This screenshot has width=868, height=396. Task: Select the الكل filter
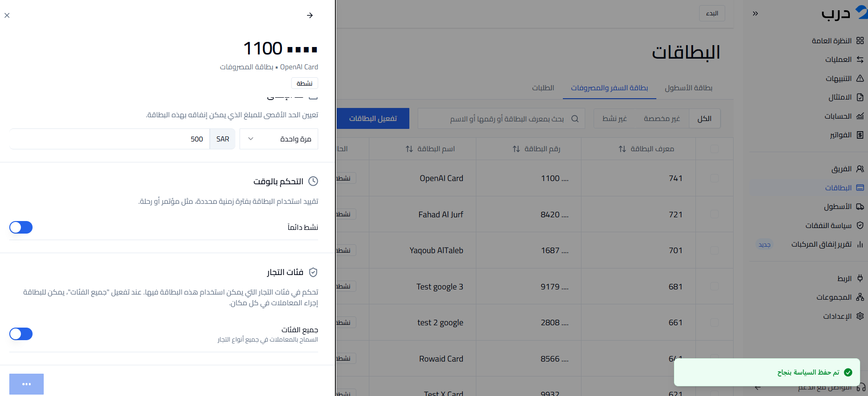pos(704,119)
